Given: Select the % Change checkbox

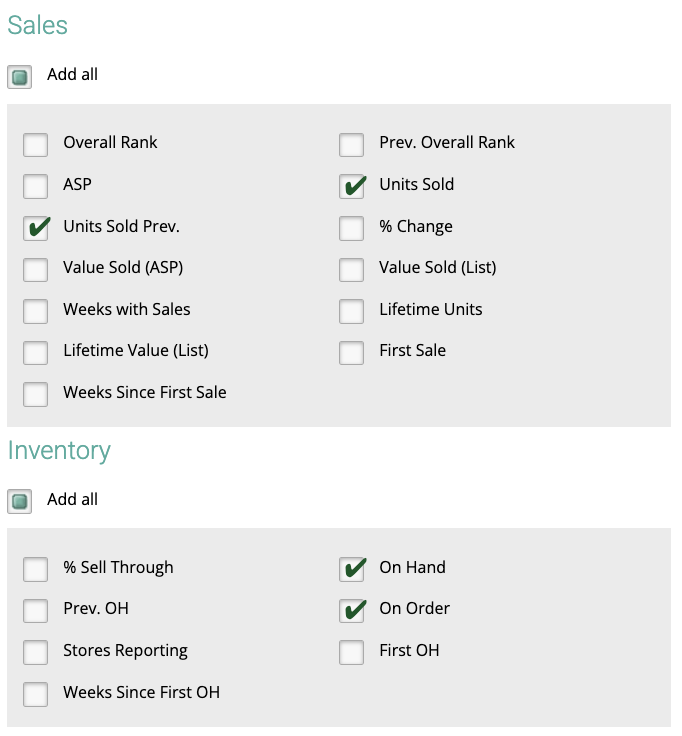Looking at the screenshot, I should (351, 228).
